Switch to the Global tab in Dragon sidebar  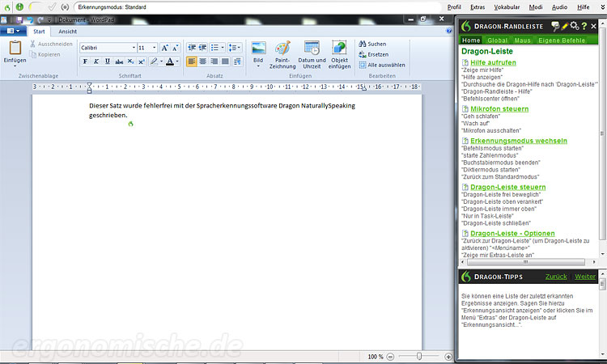pyautogui.click(x=498, y=40)
